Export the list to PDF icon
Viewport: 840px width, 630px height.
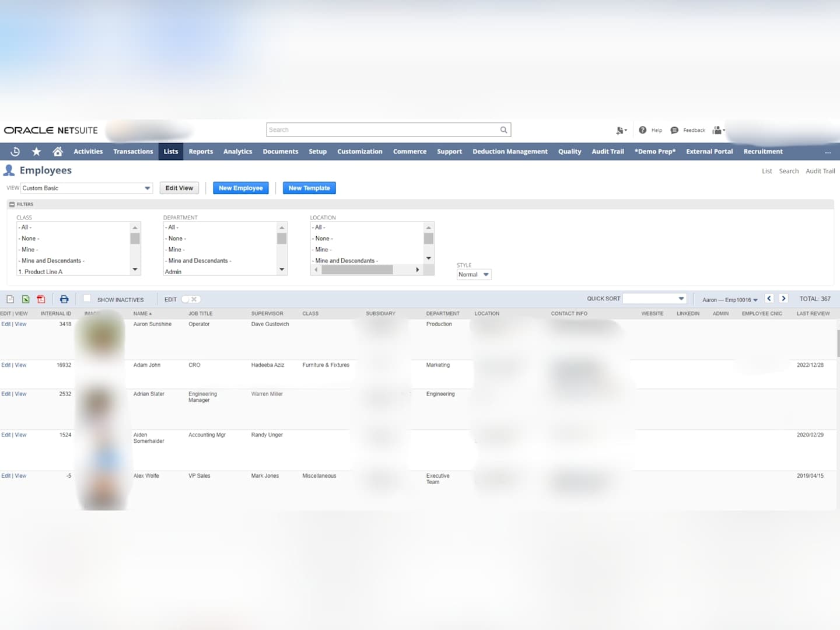pyautogui.click(x=41, y=299)
